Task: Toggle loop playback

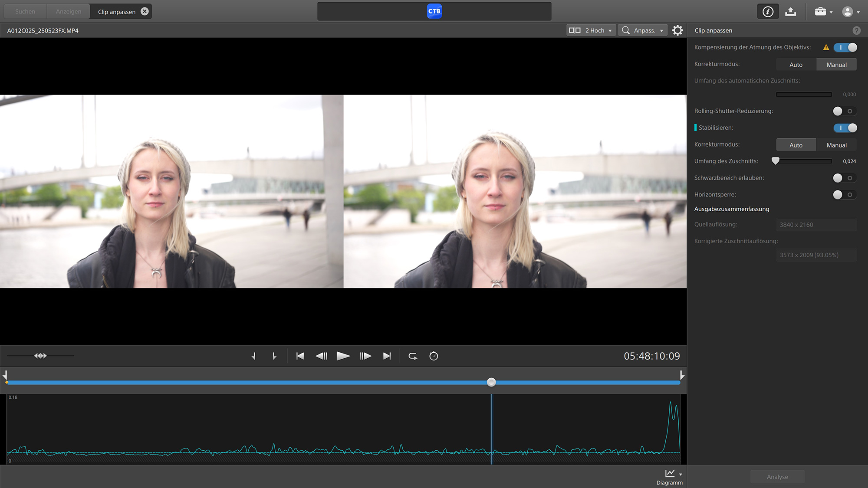Action: click(x=413, y=356)
